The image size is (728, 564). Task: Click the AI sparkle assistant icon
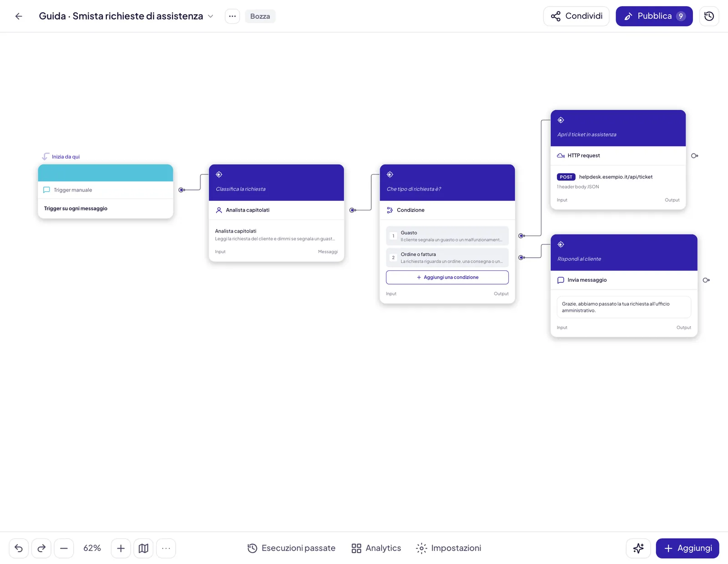point(638,548)
